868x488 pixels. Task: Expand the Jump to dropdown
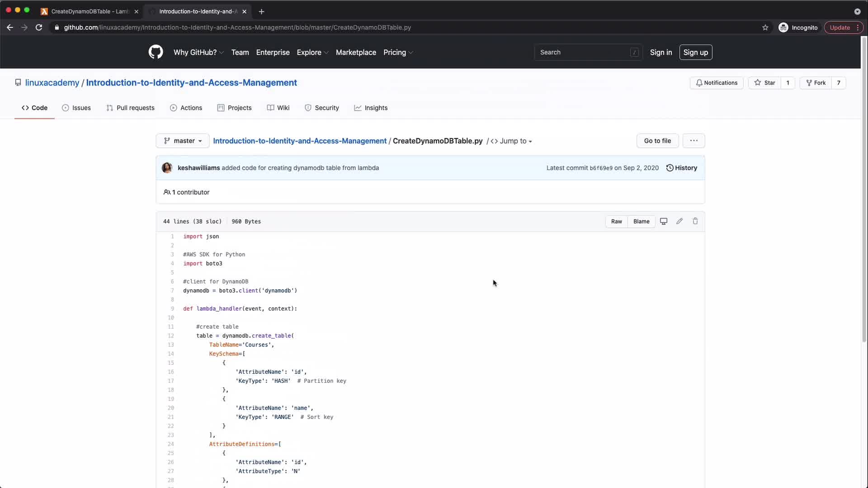(x=511, y=141)
